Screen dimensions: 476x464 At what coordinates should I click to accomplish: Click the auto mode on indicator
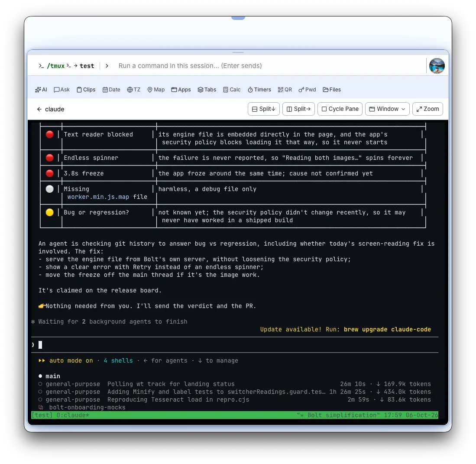coord(65,361)
